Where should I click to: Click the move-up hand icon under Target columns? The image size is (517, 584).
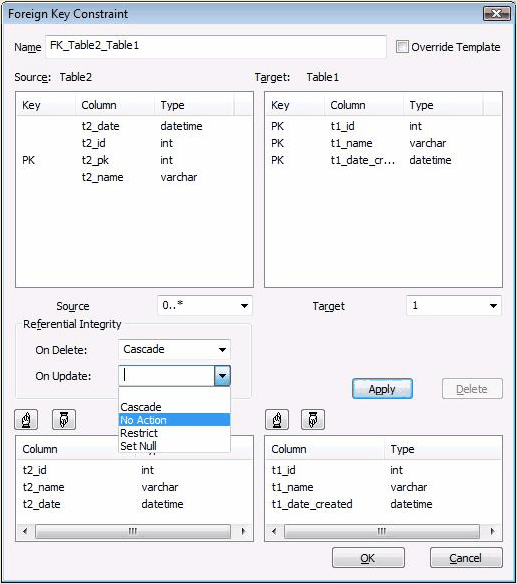(277, 420)
